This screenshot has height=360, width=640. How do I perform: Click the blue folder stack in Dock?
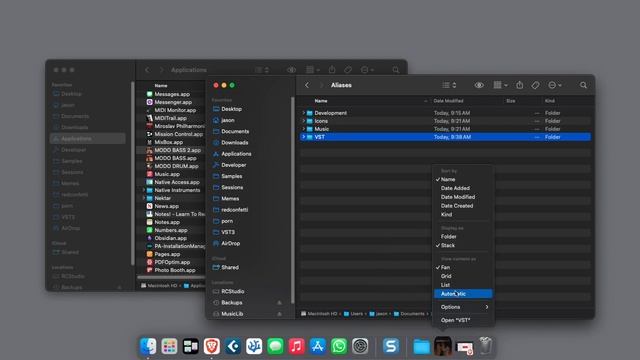tap(422, 347)
